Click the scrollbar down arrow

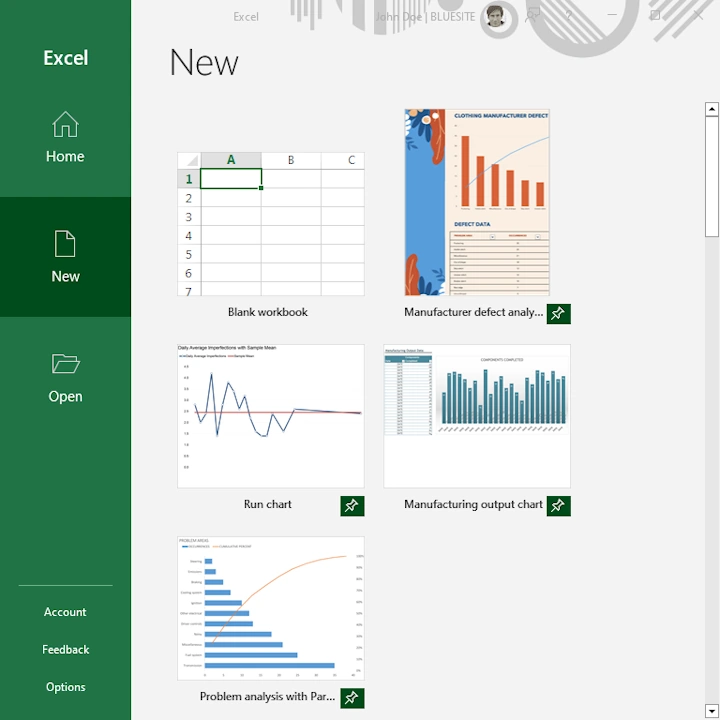712,711
